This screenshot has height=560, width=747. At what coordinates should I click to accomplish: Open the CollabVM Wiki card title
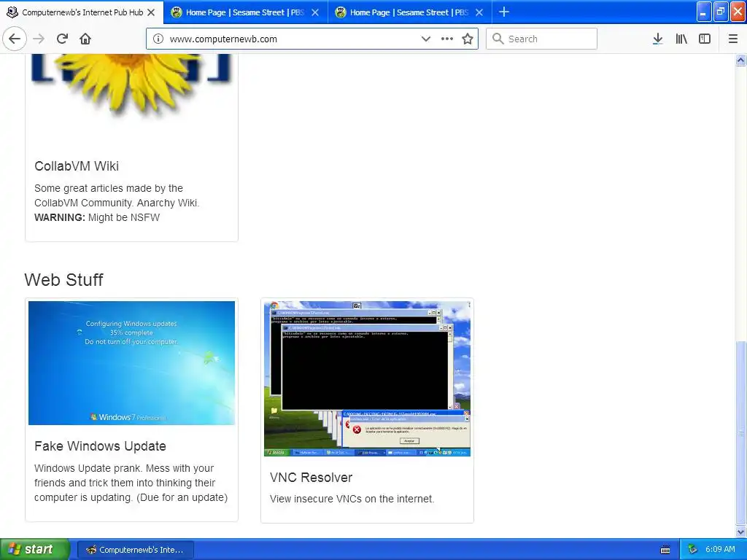pos(76,166)
